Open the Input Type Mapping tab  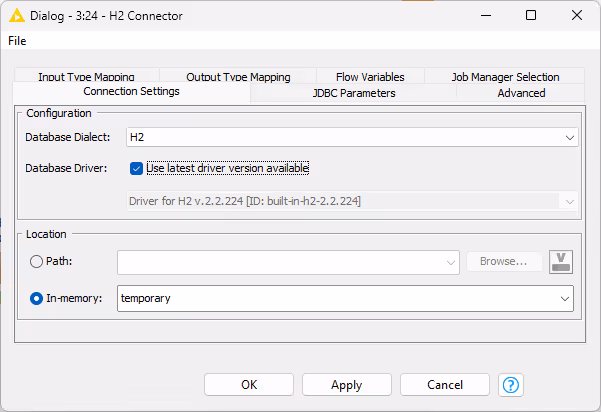tap(86, 77)
